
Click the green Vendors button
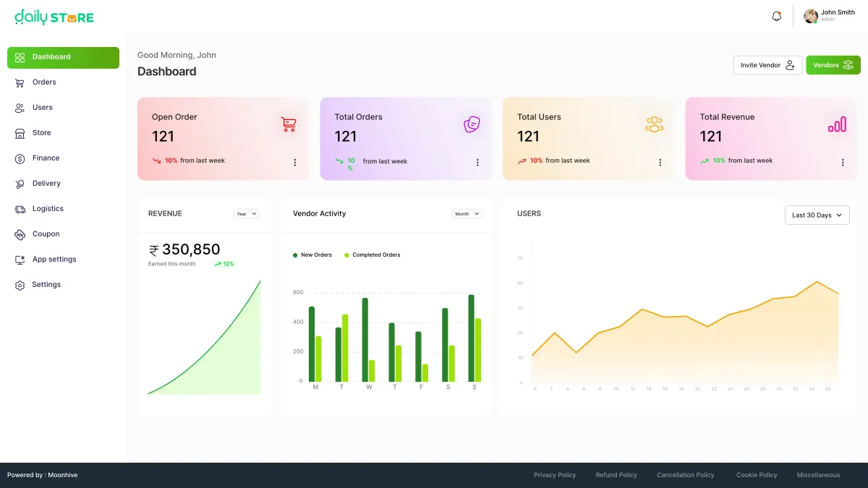833,65
